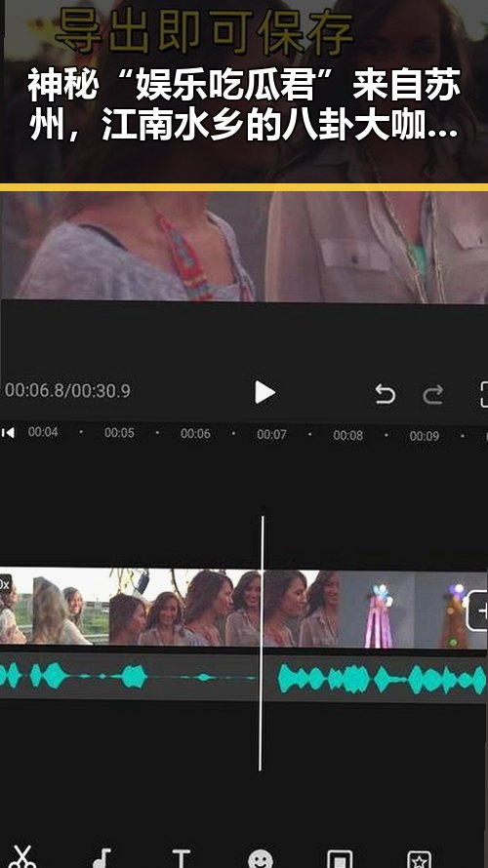
Task: Play the video preview
Action: click(264, 392)
